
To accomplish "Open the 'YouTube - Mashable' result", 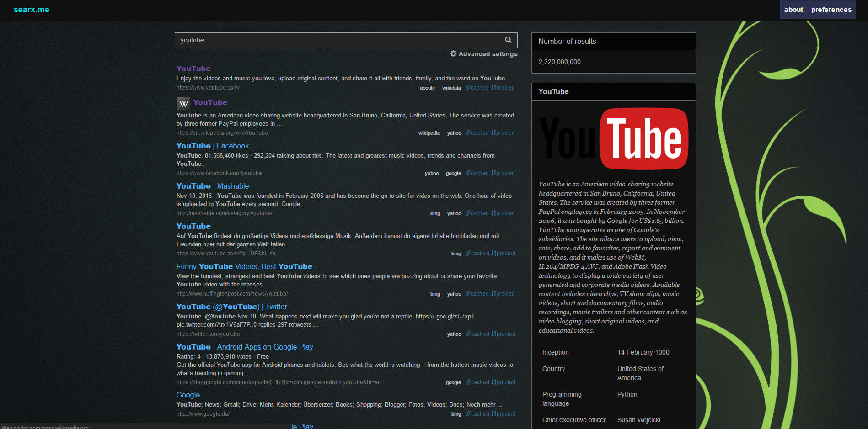I will [x=213, y=186].
